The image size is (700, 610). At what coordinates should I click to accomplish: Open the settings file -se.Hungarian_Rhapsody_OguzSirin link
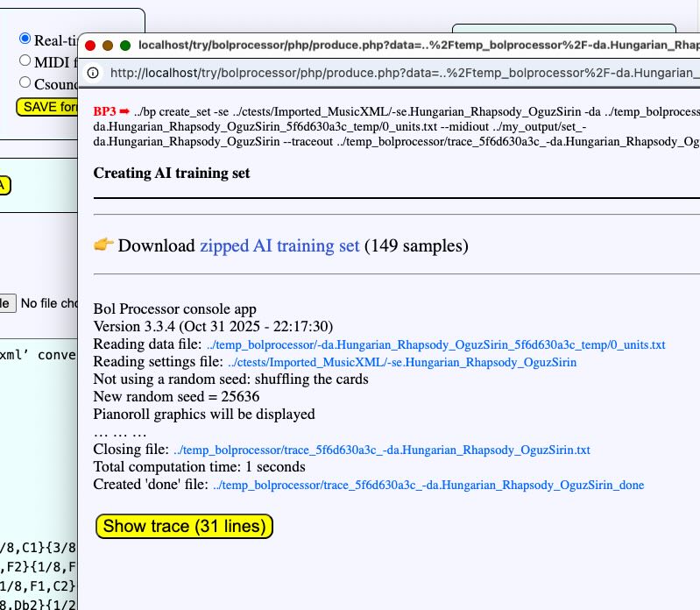(x=401, y=362)
